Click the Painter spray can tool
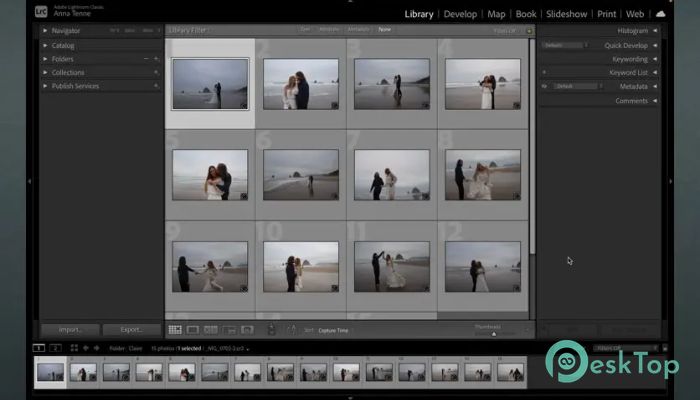The width and height of the screenshot is (700, 400). [x=271, y=329]
